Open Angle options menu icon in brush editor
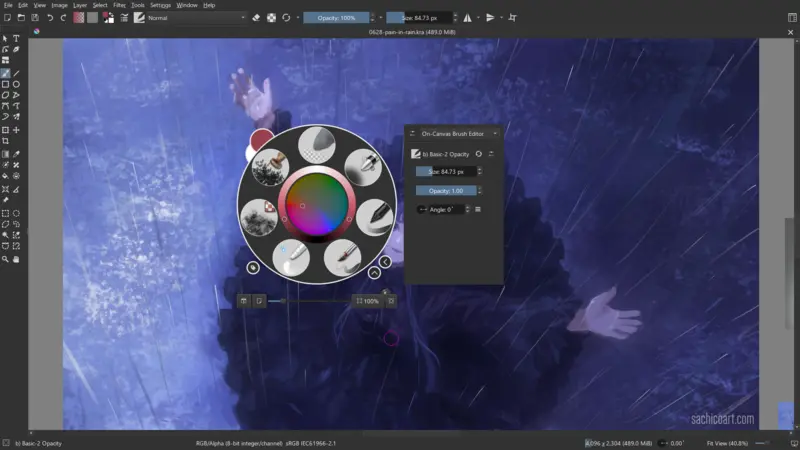The image size is (800, 450). 478,209
